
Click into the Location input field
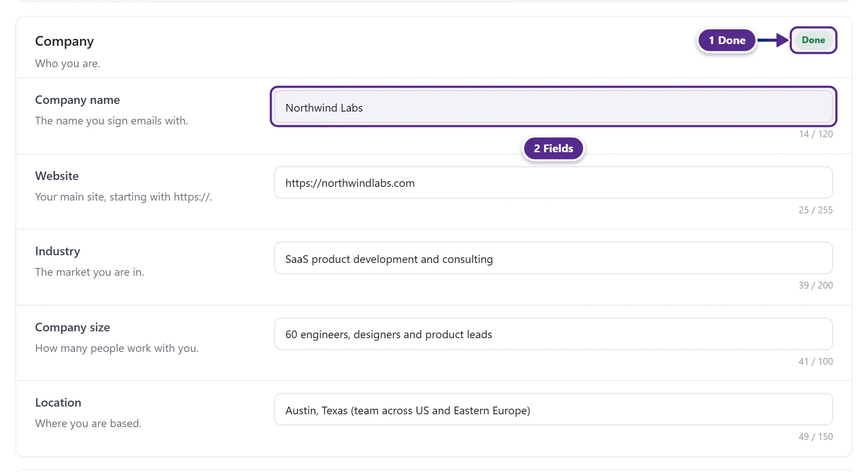(x=553, y=410)
